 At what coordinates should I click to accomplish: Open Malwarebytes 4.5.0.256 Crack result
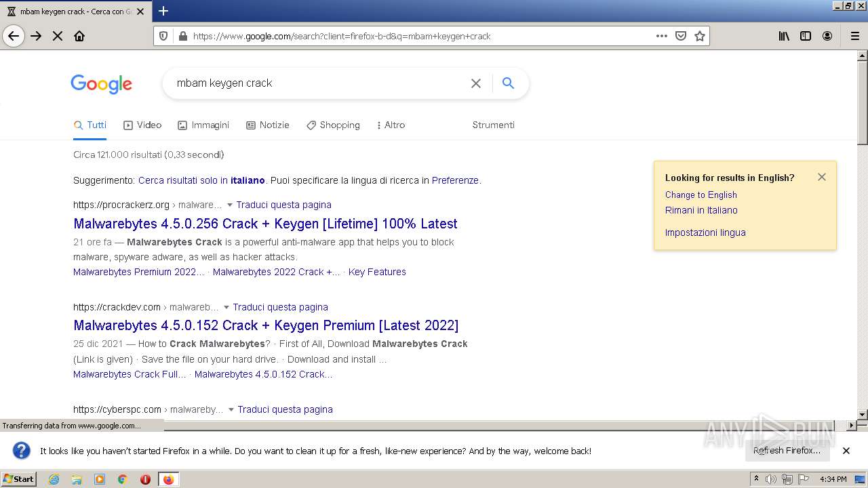pyautogui.click(x=265, y=224)
